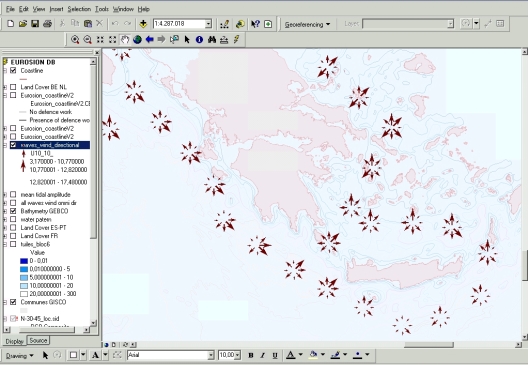Go back to previous extent
The width and height of the screenshot is (528, 365).
tap(150, 40)
